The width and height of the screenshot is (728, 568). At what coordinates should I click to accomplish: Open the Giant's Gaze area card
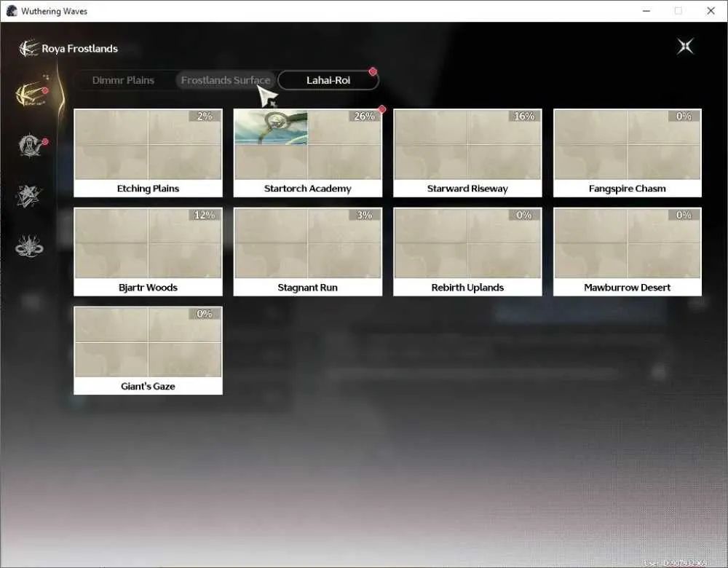pyautogui.click(x=148, y=351)
